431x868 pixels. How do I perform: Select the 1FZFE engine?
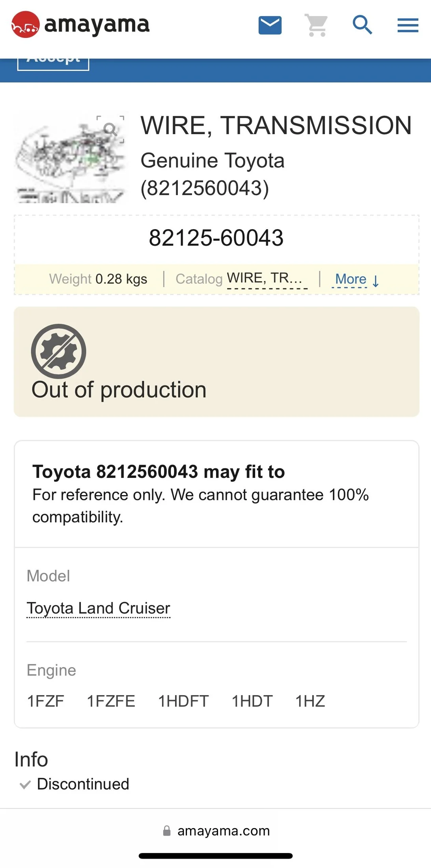pos(111,701)
